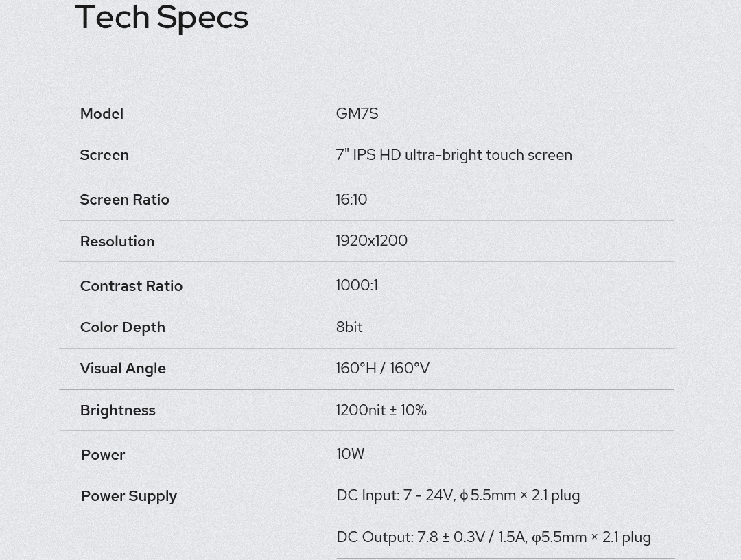The image size is (741, 560).
Task: Click the 1000:1 contrast value
Action: [x=357, y=285]
